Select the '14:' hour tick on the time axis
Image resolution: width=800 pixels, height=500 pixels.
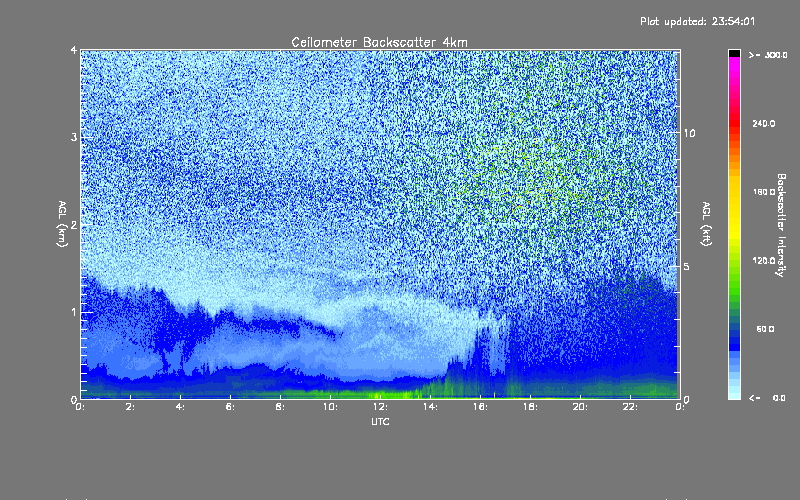pyautogui.click(x=430, y=407)
